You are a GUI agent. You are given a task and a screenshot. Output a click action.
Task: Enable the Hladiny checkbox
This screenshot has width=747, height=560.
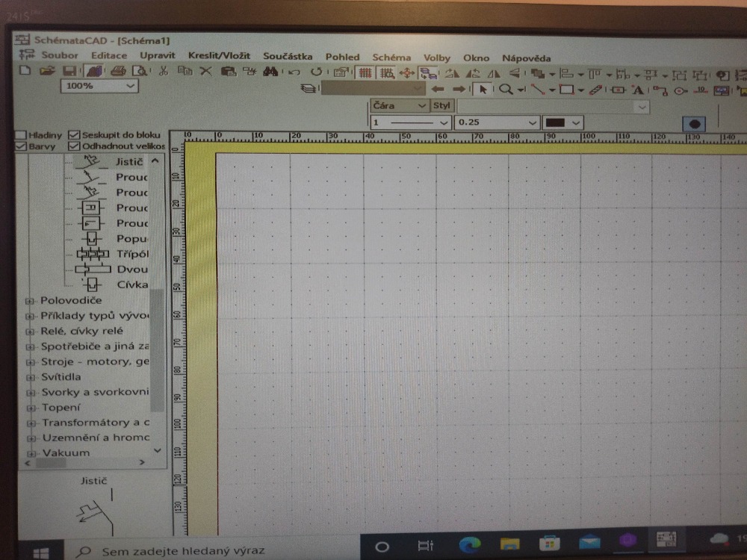20,134
